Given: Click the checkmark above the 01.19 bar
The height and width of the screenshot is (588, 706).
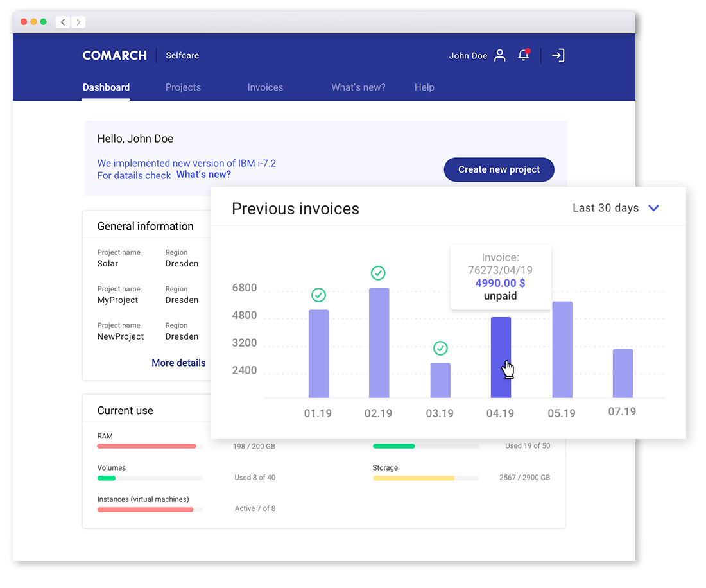Looking at the screenshot, I should [318, 296].
